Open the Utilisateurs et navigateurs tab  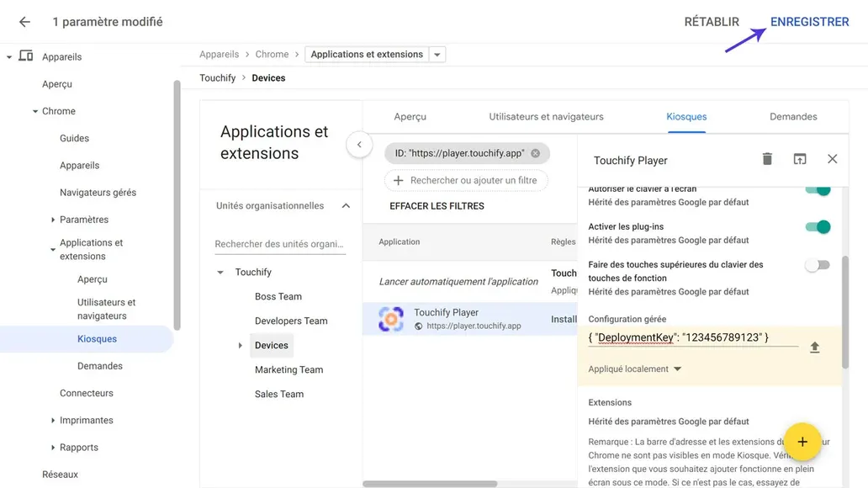(x=544, y=116)
